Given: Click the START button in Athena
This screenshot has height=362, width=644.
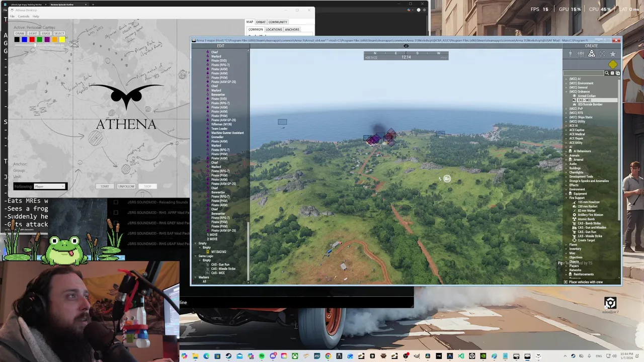Looking at the screenshot, I should (105, 187).
